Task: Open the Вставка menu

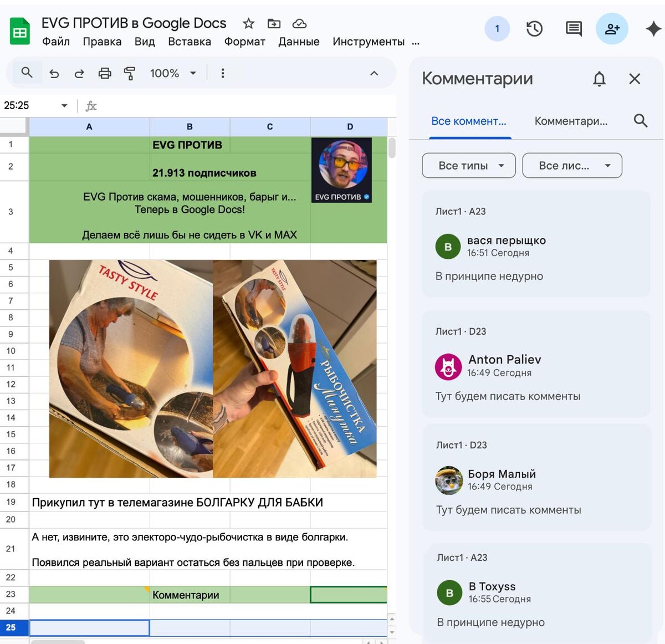Action: click(x=190, y=42)
